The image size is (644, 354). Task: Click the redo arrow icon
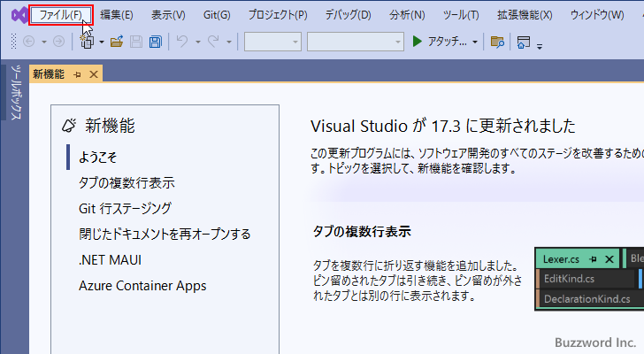point(213,41)
